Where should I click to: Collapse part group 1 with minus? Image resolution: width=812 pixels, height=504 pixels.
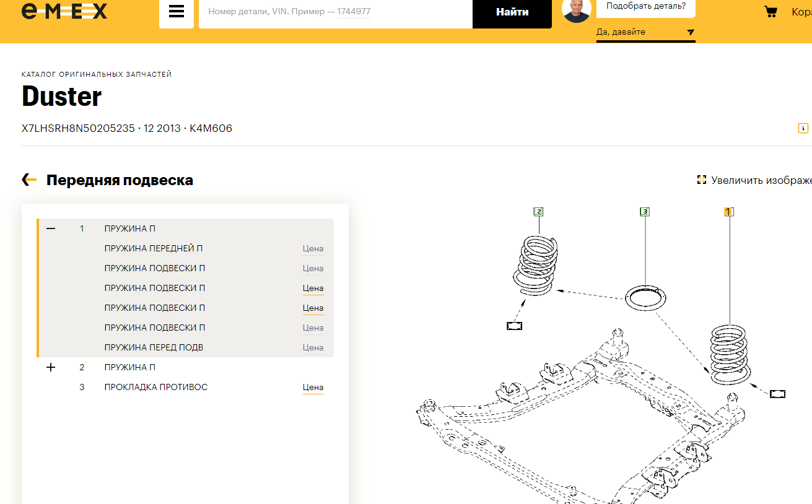[51, 228]
